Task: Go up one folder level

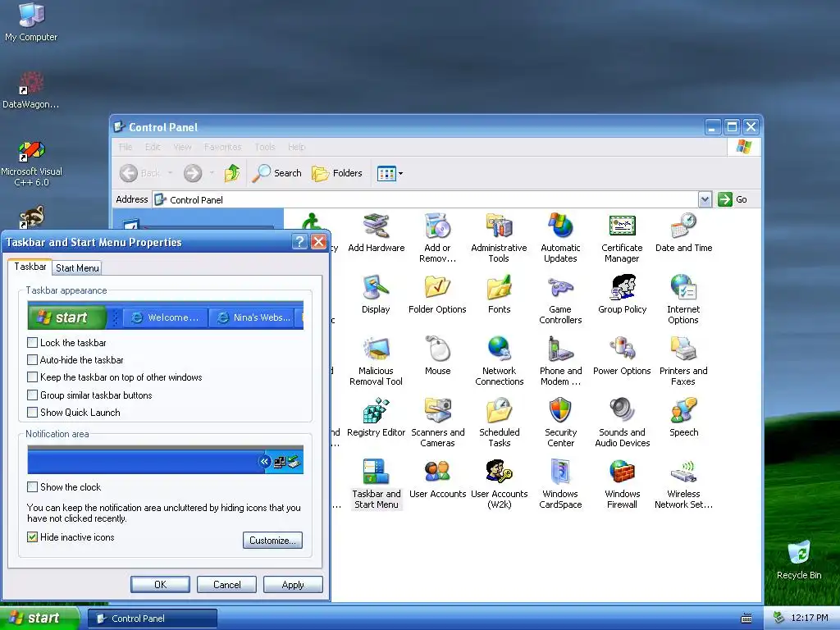Action: click(x=232, y=173)
